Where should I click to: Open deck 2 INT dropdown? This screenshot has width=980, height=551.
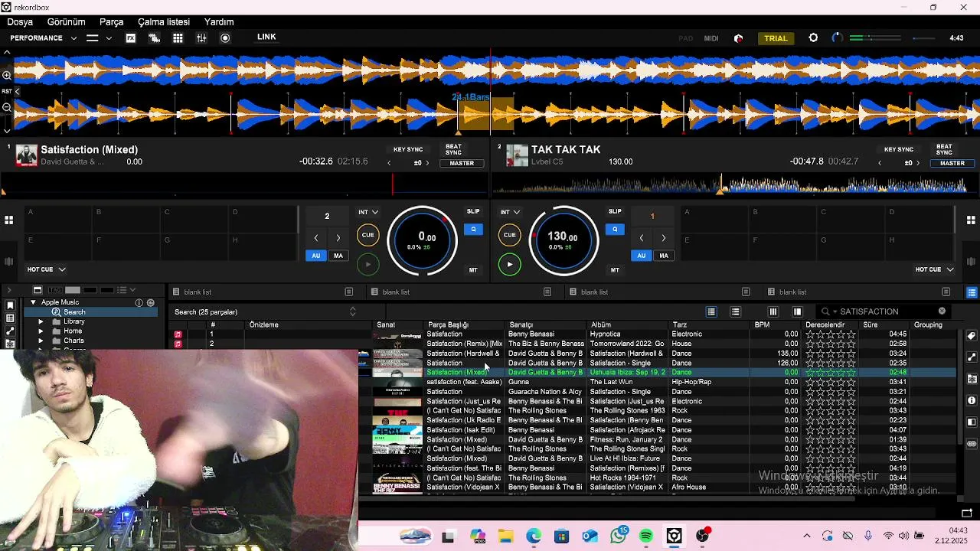coord(510,212)
